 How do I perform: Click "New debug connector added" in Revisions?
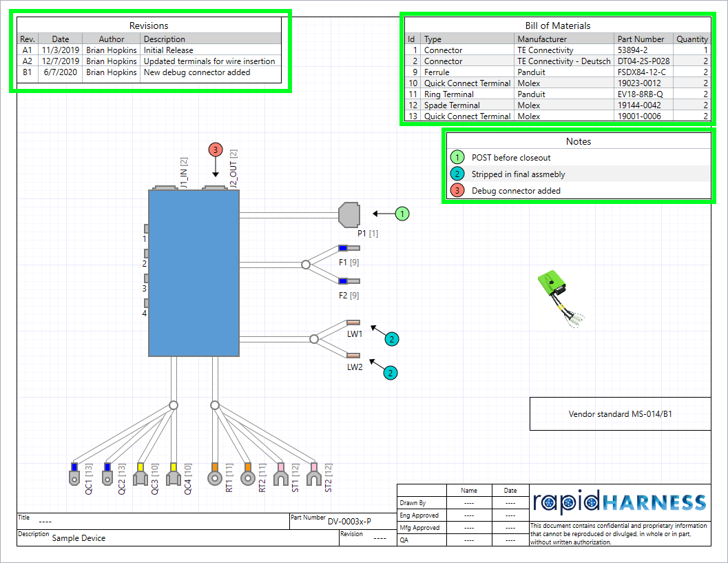pyautogui.click(x=197, y=72)
